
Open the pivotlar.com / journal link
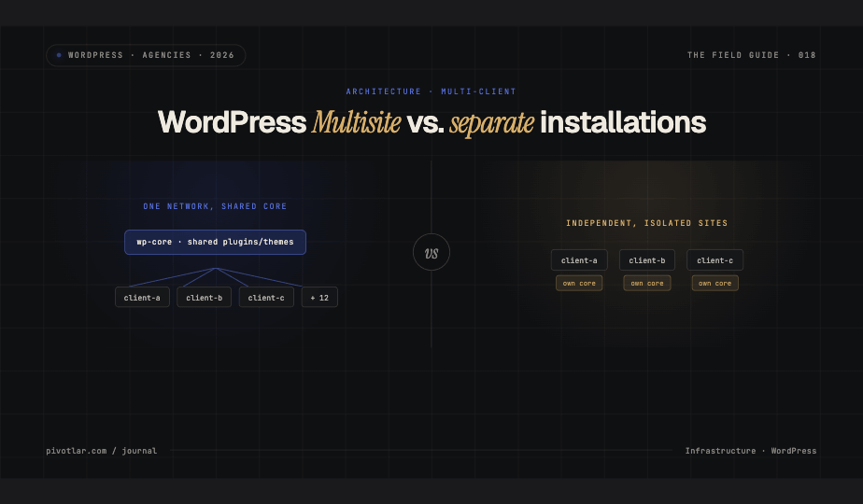coord(101,451)
